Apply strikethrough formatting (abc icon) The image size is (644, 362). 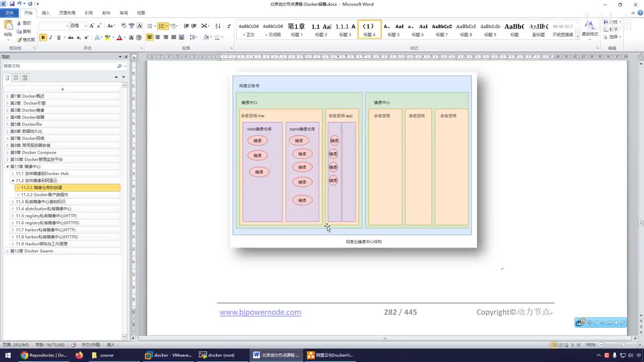(x=70, y=37)
